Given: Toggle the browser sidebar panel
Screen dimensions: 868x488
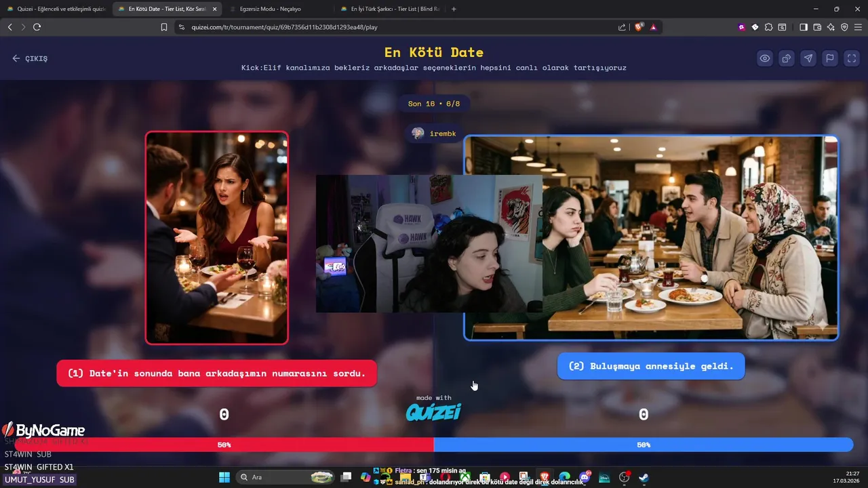Looking at the screenshot, I should coord(804,27).
